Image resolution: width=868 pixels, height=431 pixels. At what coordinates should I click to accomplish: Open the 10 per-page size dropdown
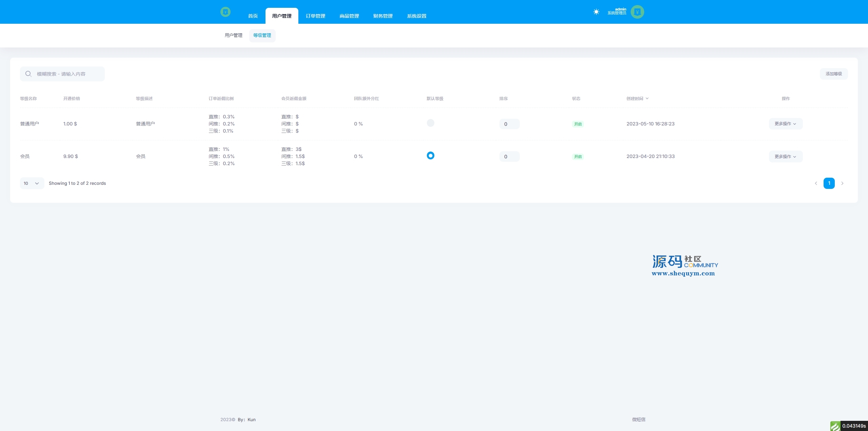(x=32, y=183)
